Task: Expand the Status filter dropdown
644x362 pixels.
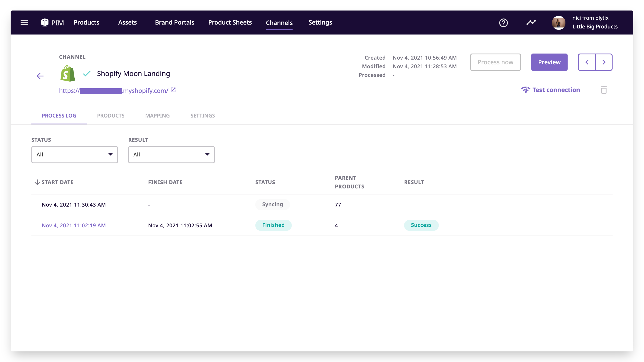Action: (74, 155)
